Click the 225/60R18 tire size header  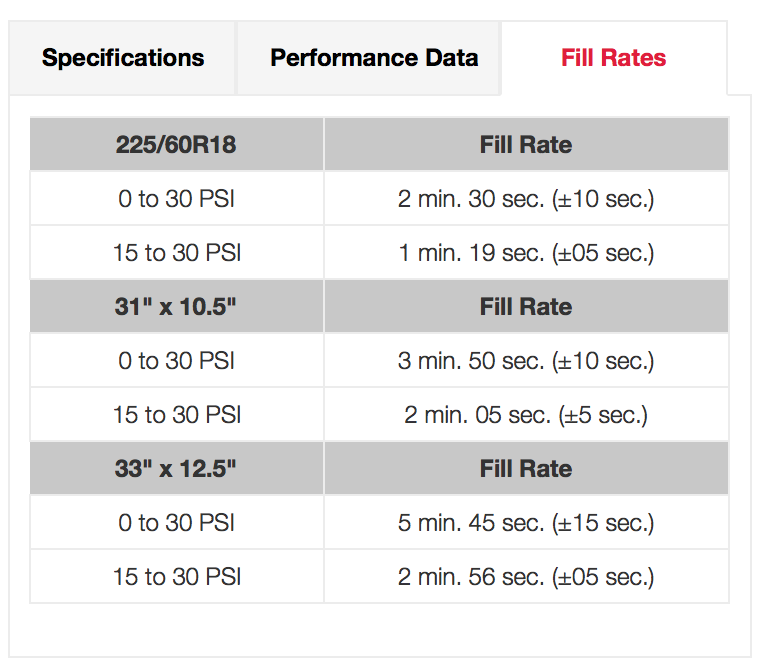tap(177, 145)
